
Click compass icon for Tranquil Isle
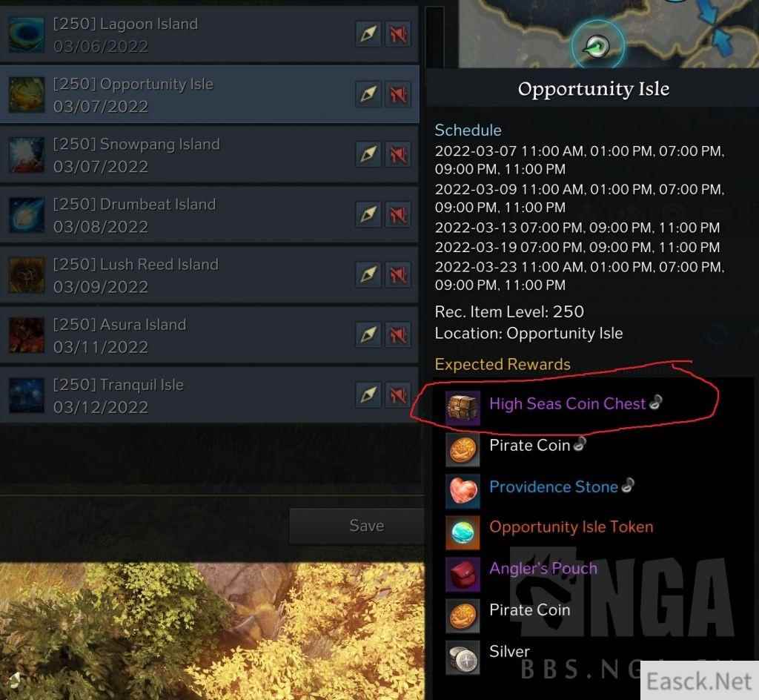tap(368, 394)
